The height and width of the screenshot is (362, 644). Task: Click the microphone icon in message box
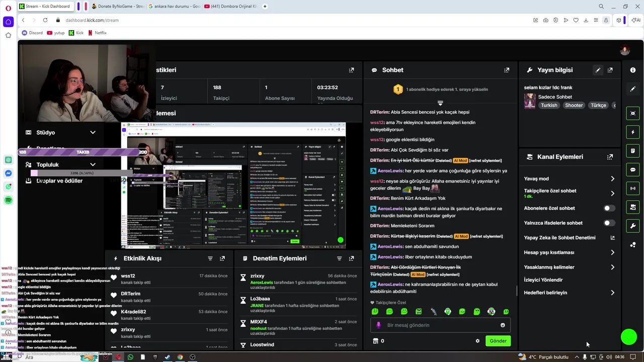click(379, 325)
